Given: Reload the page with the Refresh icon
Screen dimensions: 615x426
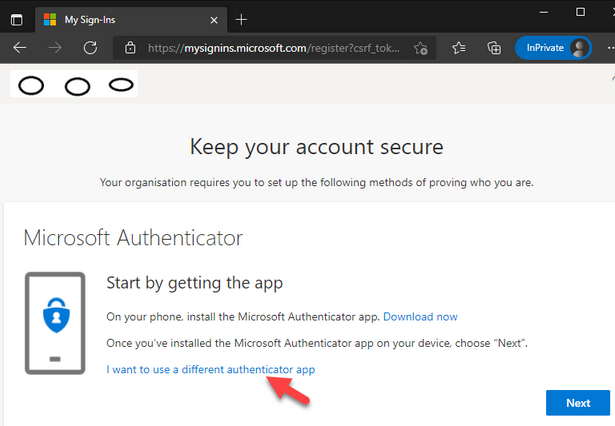Looking at the screenshot, I should click(x=90, y=48).
